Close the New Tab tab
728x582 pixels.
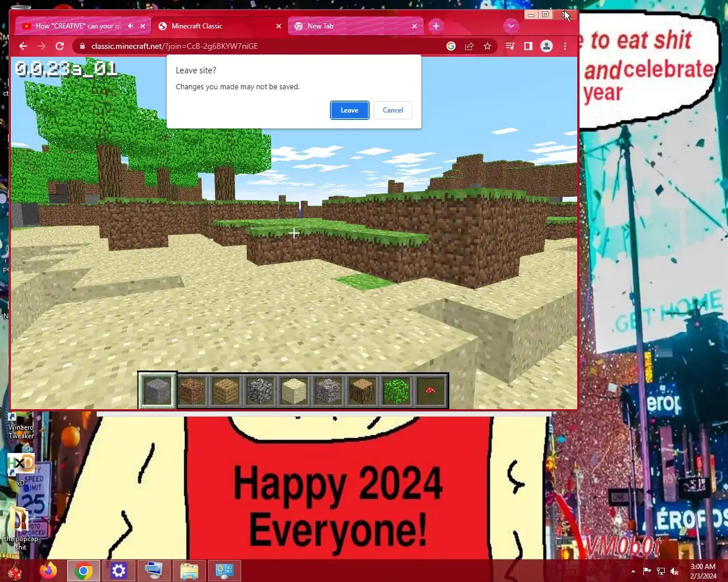[415, 26]
